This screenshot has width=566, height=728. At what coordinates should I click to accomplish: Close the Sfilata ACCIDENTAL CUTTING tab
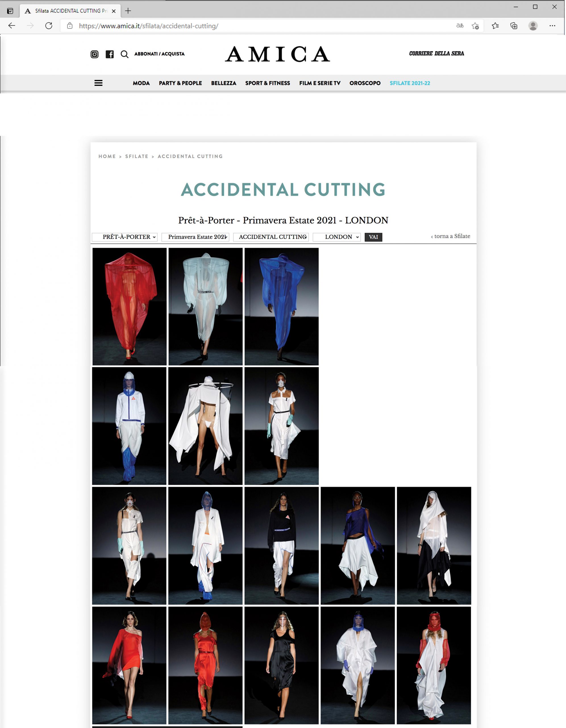[x=114, y=11]
